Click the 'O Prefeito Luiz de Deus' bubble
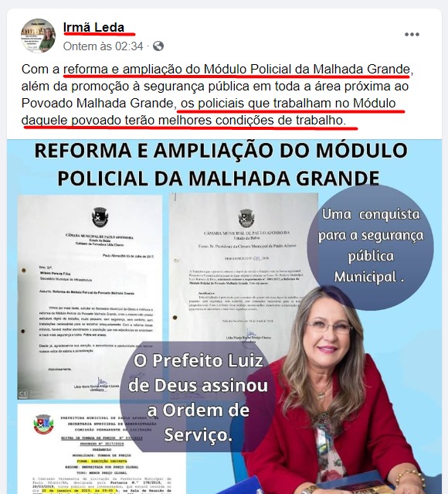Screen dimensions: 448x494 (x=198, y=397)
